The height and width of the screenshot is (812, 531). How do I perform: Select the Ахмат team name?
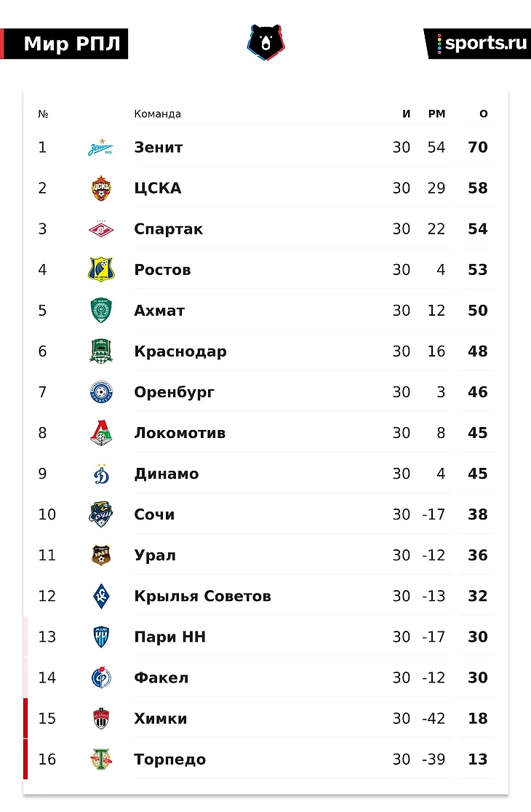159,311
